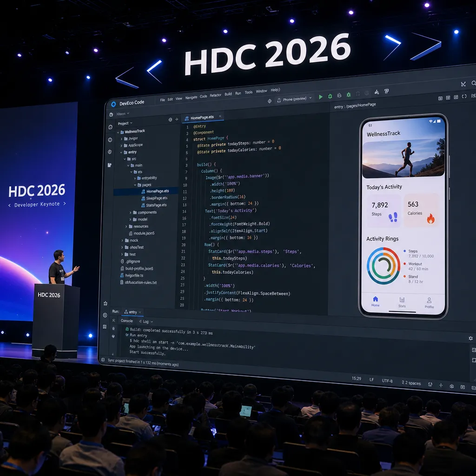Viewport: 476px width, 476px height.
Task: Click the DevEco Code logo icon
Action: click(113, 104)
